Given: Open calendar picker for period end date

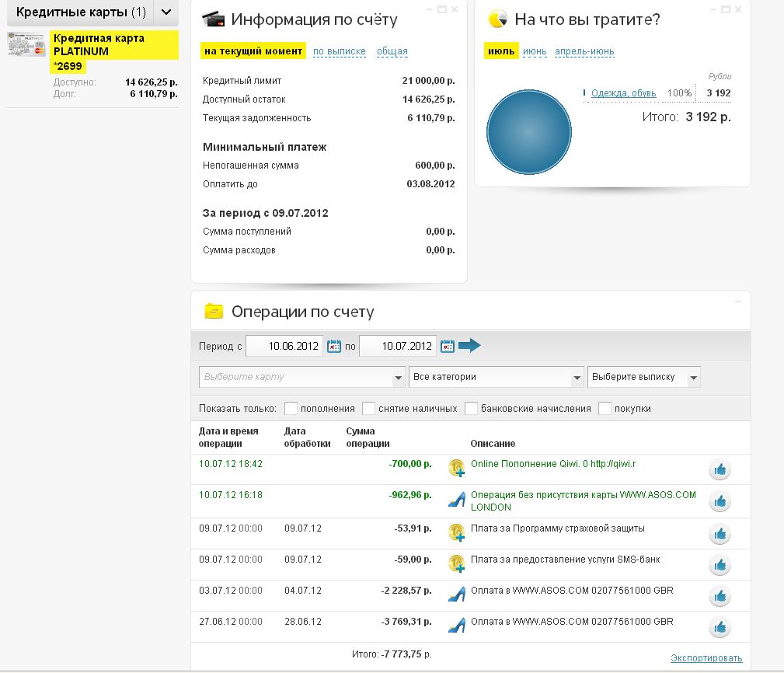Looking at the screenshot, I should point(448,346).
